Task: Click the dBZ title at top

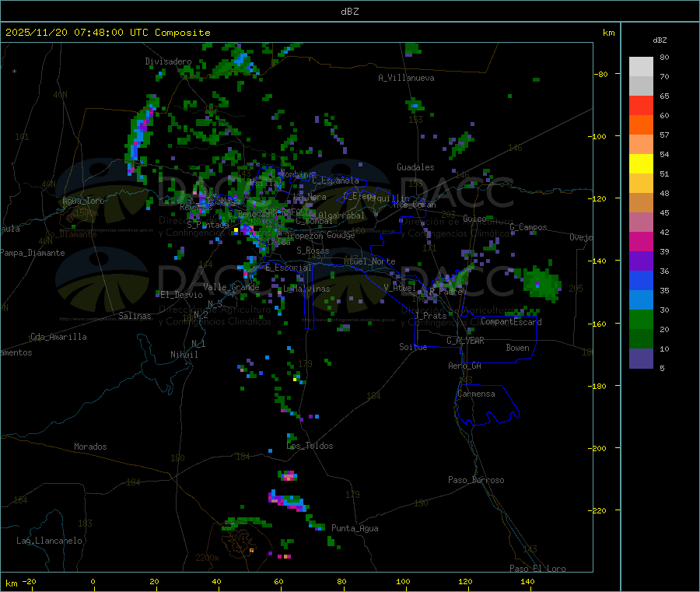Action: [349, 12]
